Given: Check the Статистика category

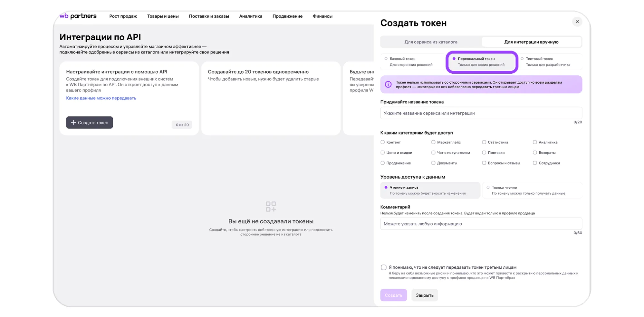Looking at the screenshot, I should coord(484,142).
